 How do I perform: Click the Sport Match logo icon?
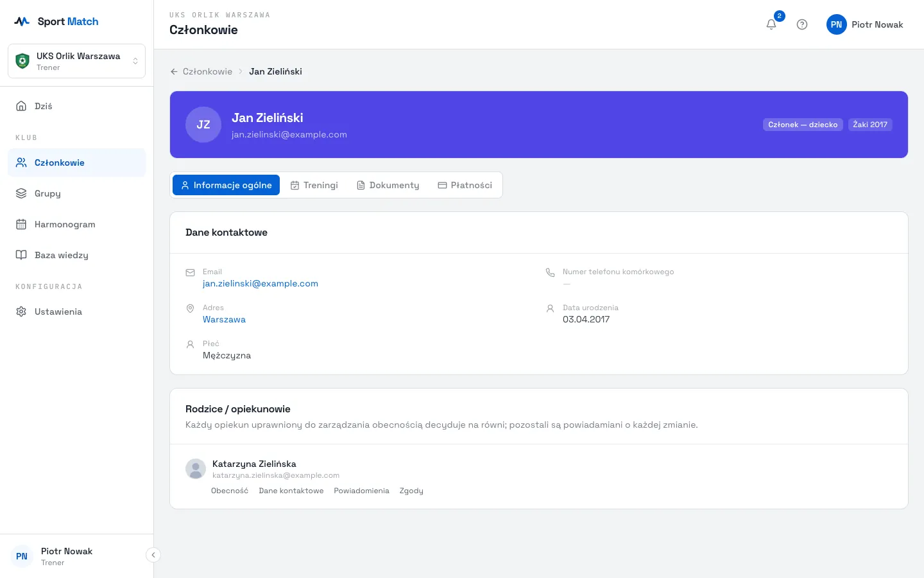pos(22,21)
